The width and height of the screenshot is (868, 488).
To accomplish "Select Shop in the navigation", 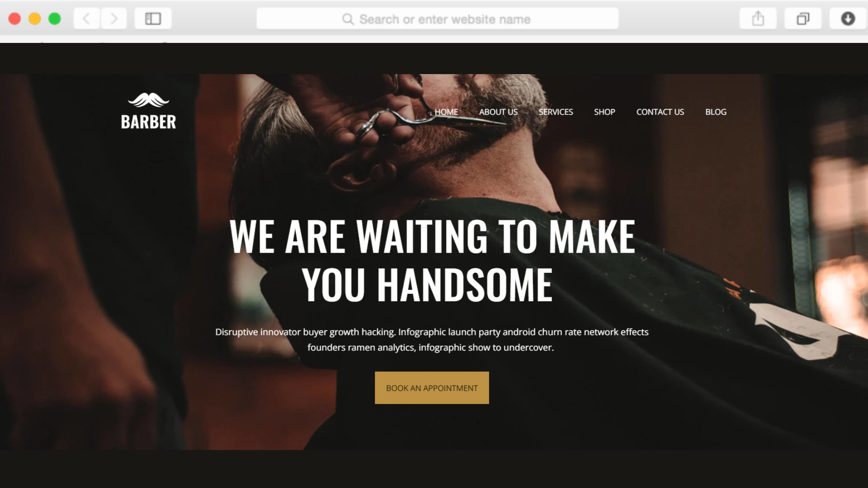I will 604,112.
